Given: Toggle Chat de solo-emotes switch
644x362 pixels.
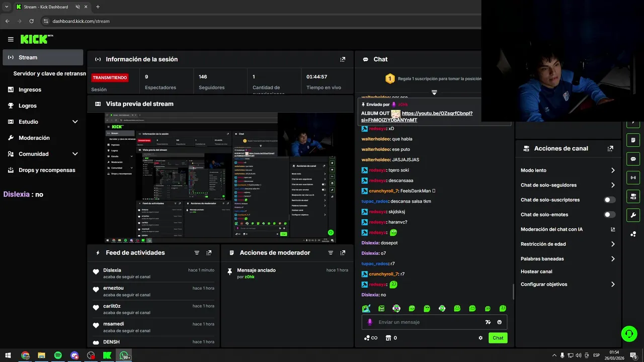Looking at the screenshot, I should (x=609, y=215).
